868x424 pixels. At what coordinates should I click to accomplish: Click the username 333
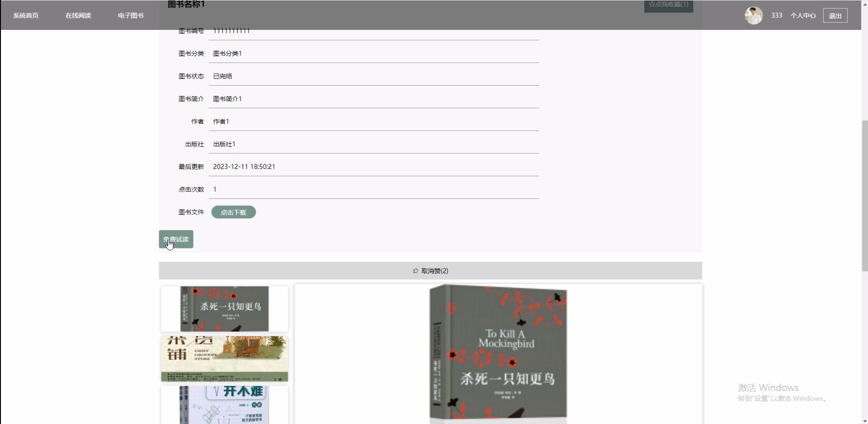(776, 15)
